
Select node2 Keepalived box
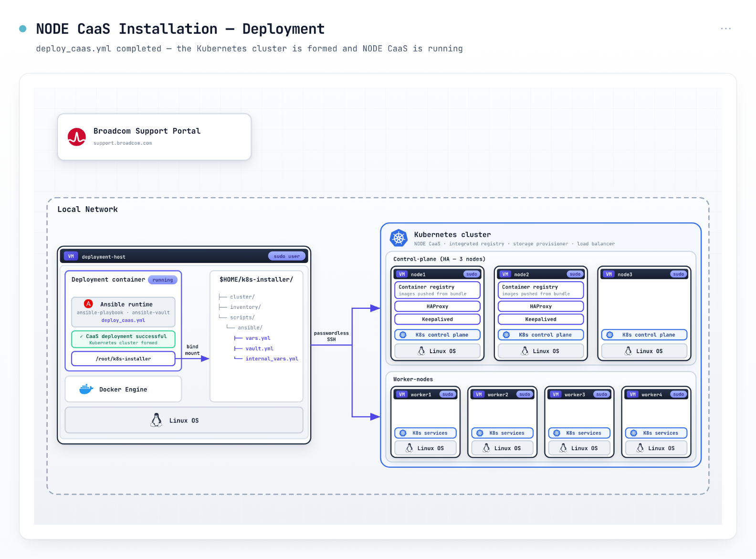point(541,319)
